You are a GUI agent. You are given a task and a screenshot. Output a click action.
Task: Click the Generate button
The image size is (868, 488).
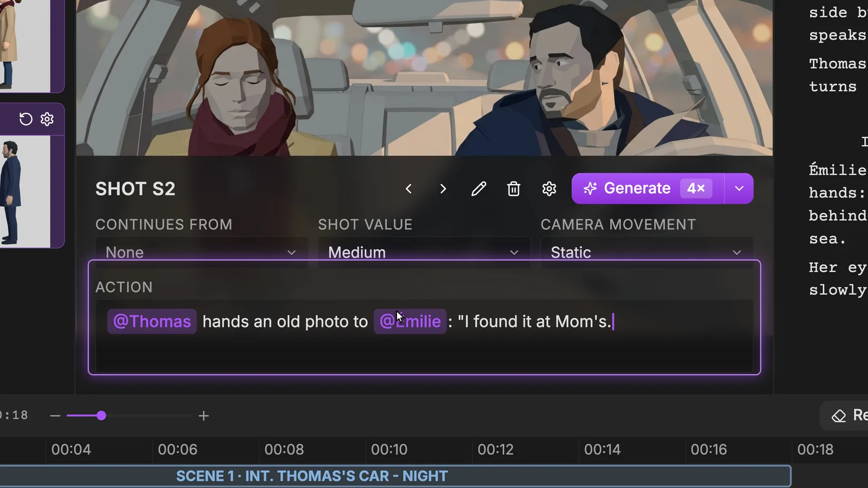pyautogui.click(x=648, y=189)
